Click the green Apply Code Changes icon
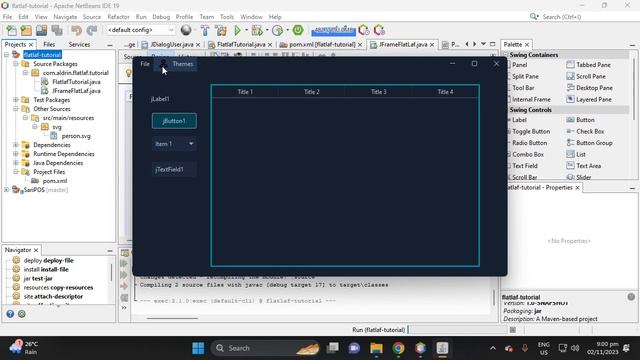The width and height of the screenshot is (640, 360). click(x=298, y=30)
